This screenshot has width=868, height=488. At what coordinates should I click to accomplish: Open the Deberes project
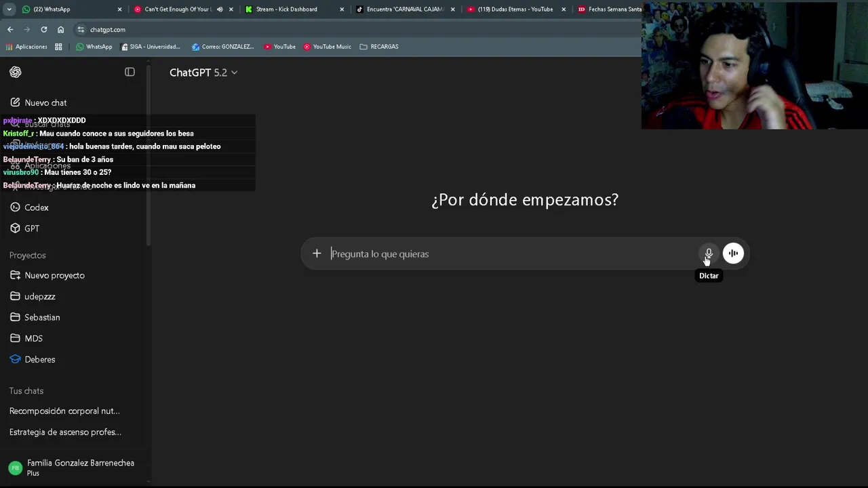[x=40, y=359]
